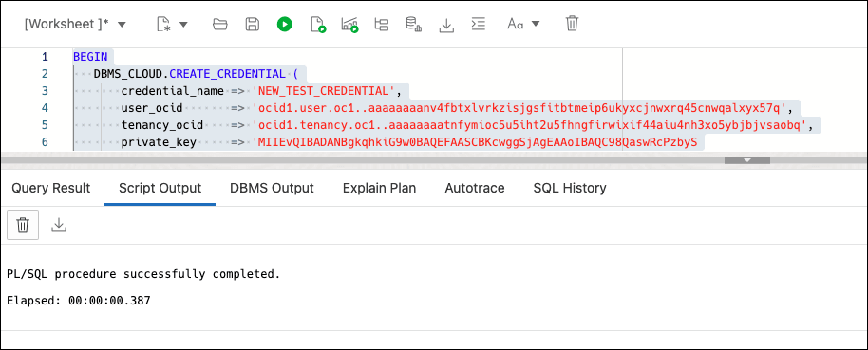Click the 'NEW_TEST_CREDENTIAL' string
Viewport: 868px width, 350px height.
click(323, 91)
